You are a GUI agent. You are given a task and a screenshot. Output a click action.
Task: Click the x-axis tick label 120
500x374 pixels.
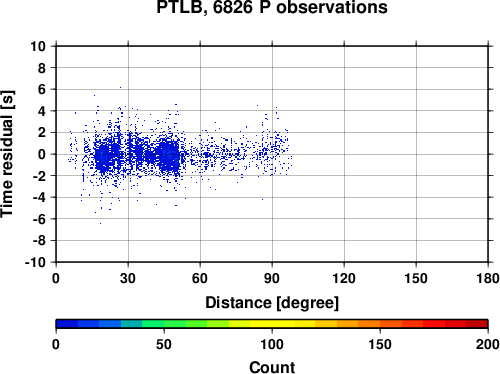[x=344, y=278]
